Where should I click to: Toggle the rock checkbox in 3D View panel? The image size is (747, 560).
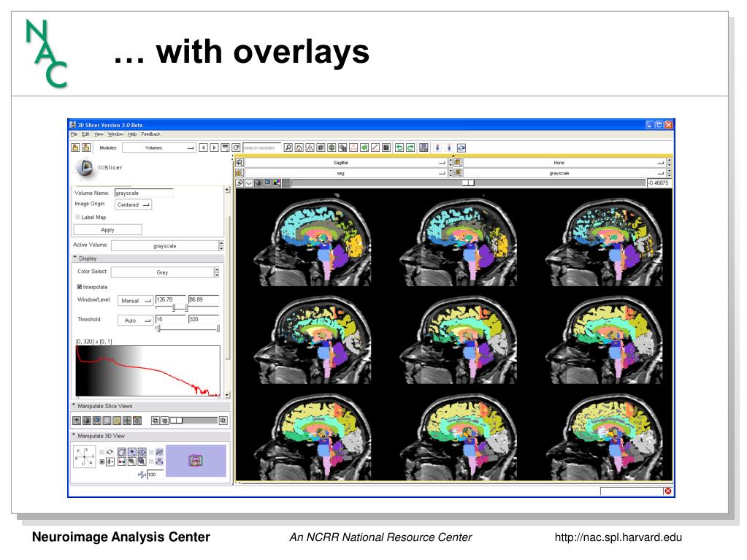click(102, 461)
